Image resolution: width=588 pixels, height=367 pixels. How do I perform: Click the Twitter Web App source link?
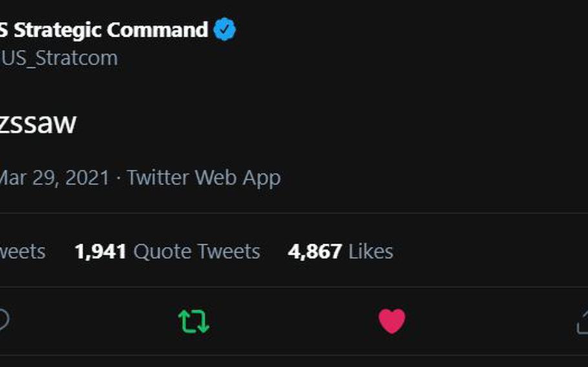pos(204,178)
